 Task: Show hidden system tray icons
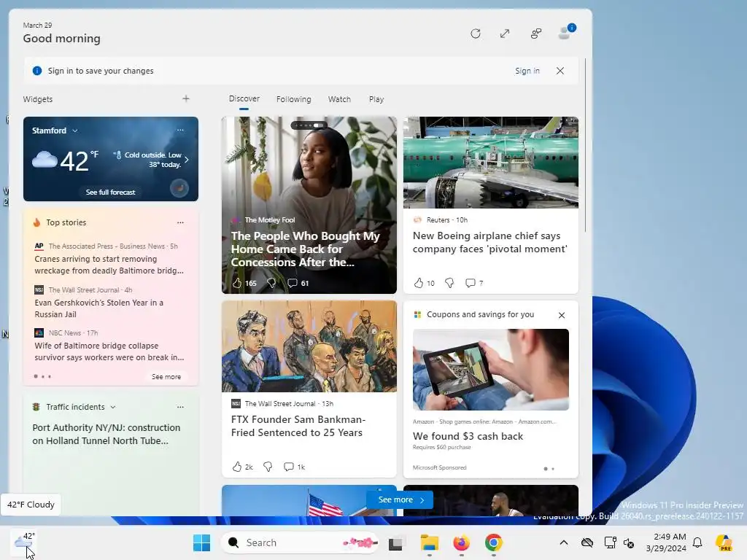point(564,542)
